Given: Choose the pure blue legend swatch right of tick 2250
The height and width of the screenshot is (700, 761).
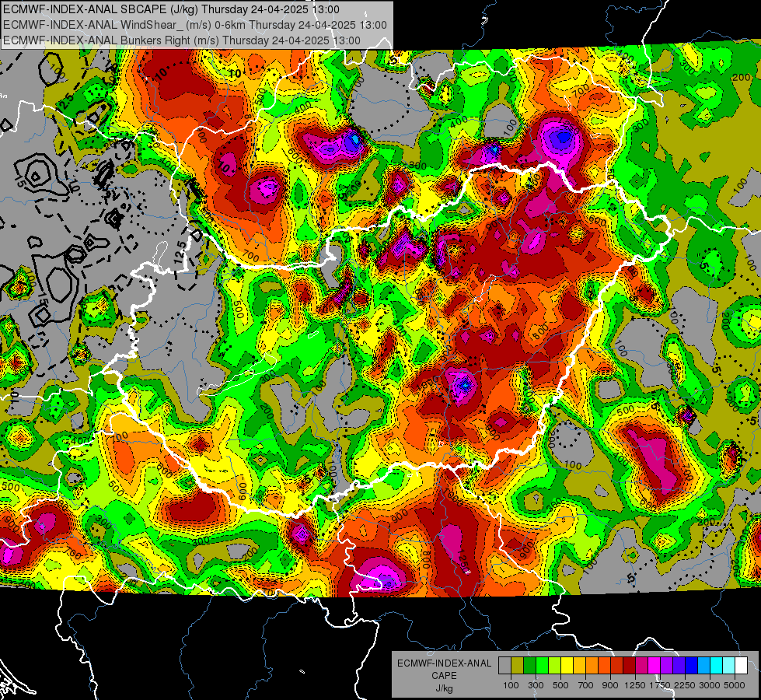Looking at the screenshot, I should pyautogui.click(x=692, y=666).
